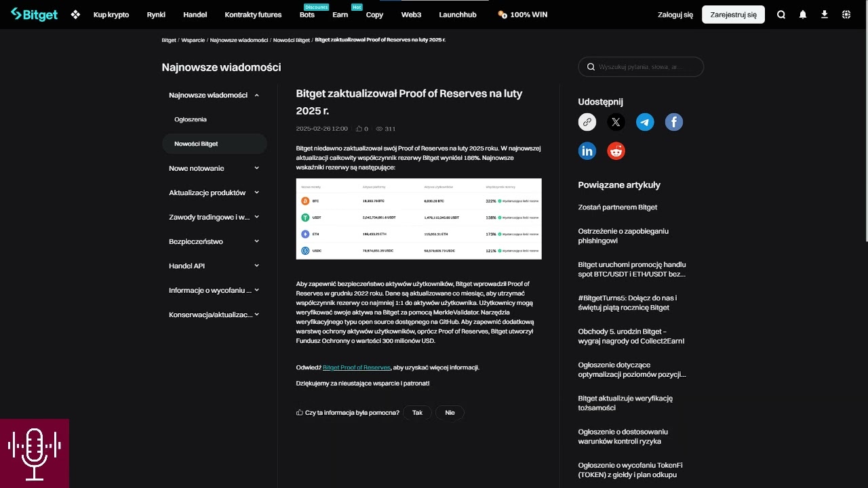Click the thumbs-up like icon under title
868x488 pixels.
pyautogui.click(x=359, y=129)
